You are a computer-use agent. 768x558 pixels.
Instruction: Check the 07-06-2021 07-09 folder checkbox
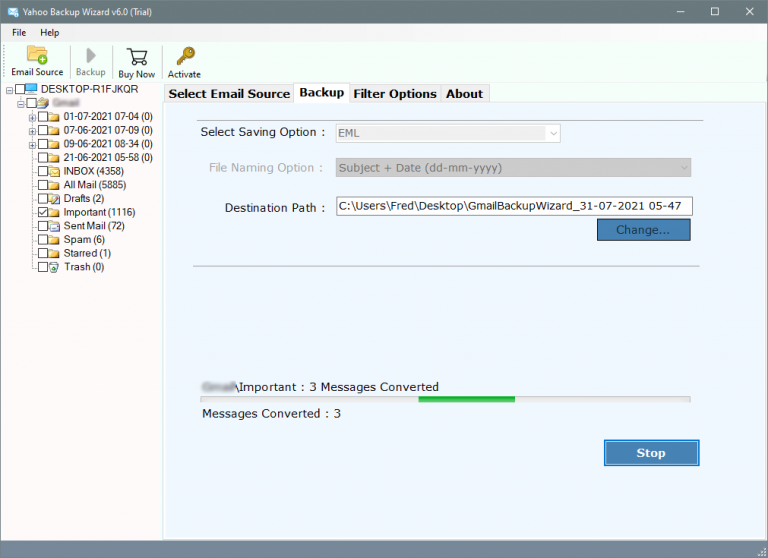(x=43, y=130)
